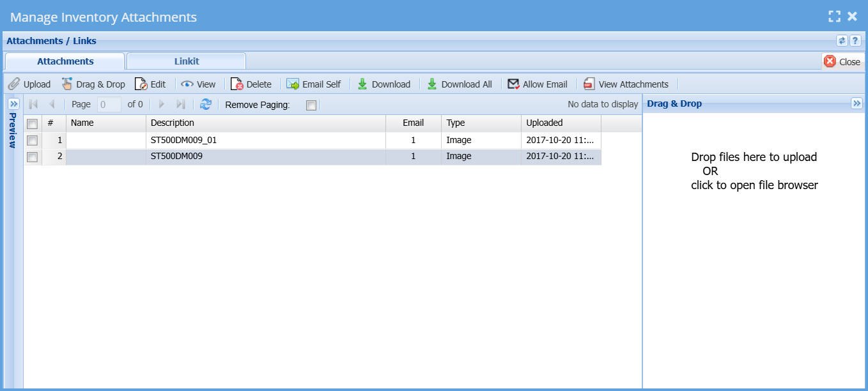Click the Edit attachment icon
Screen dimensions: 868x391
(x=141, y=84)
